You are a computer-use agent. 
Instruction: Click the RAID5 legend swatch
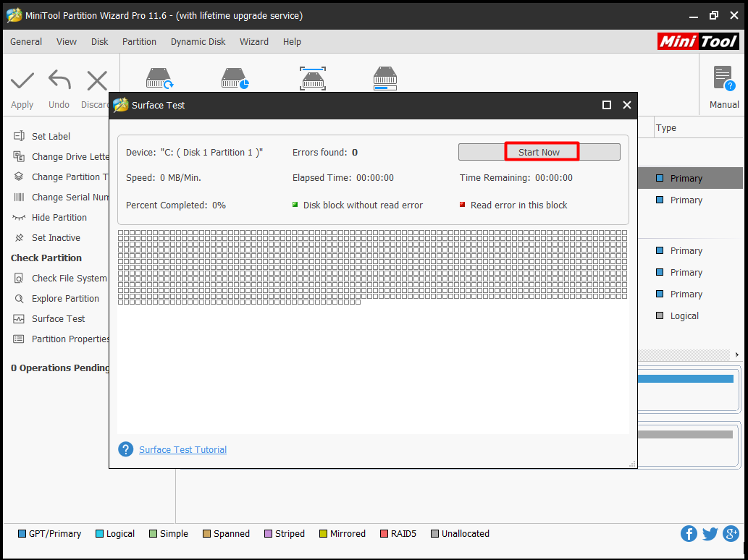(x=384, y=534)
